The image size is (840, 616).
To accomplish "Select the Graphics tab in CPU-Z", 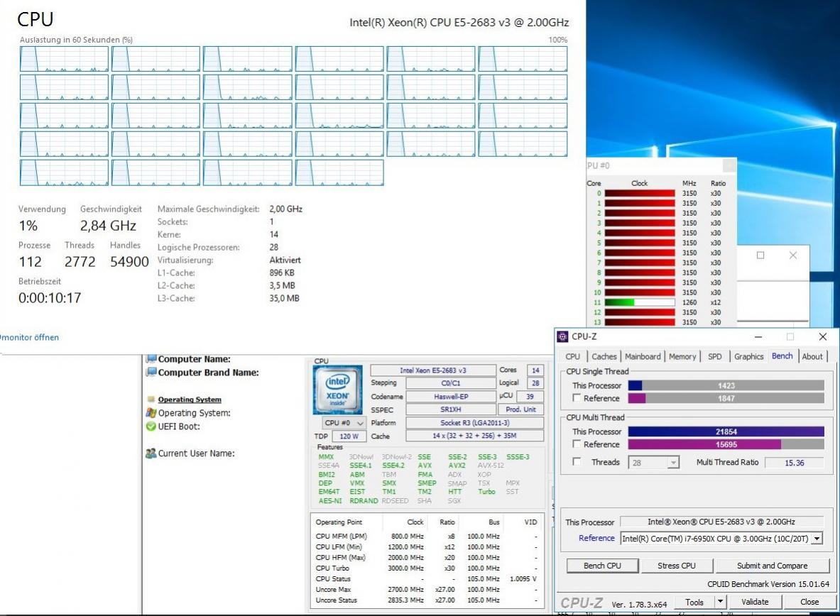I will point(748,356).
